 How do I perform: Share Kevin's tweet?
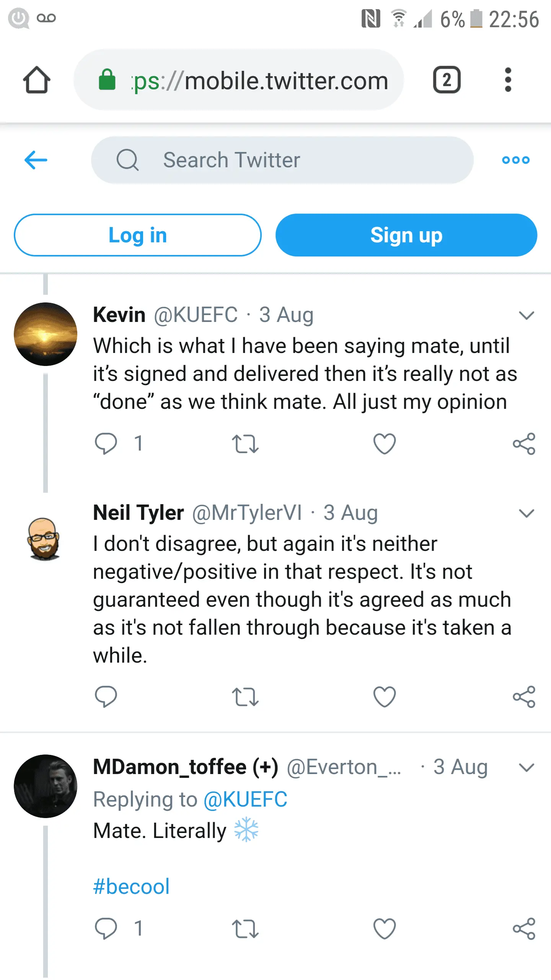tap(524, 444)
